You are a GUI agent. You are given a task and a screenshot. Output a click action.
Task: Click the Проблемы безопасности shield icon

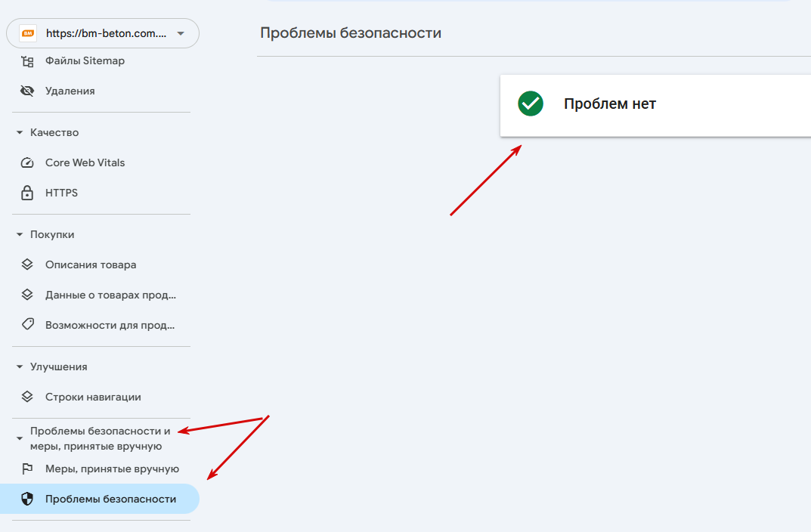[27, 499]
